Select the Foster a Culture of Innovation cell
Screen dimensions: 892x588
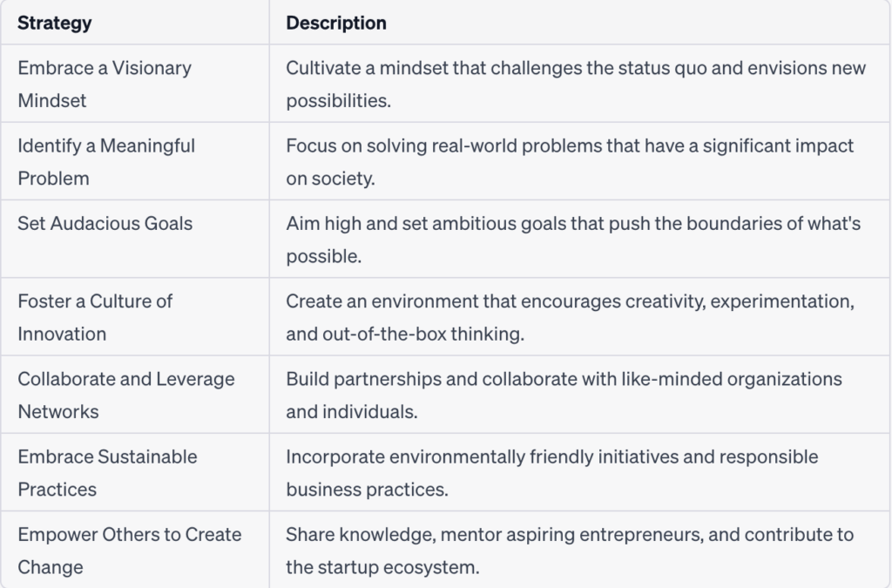(x=135, y=317)
